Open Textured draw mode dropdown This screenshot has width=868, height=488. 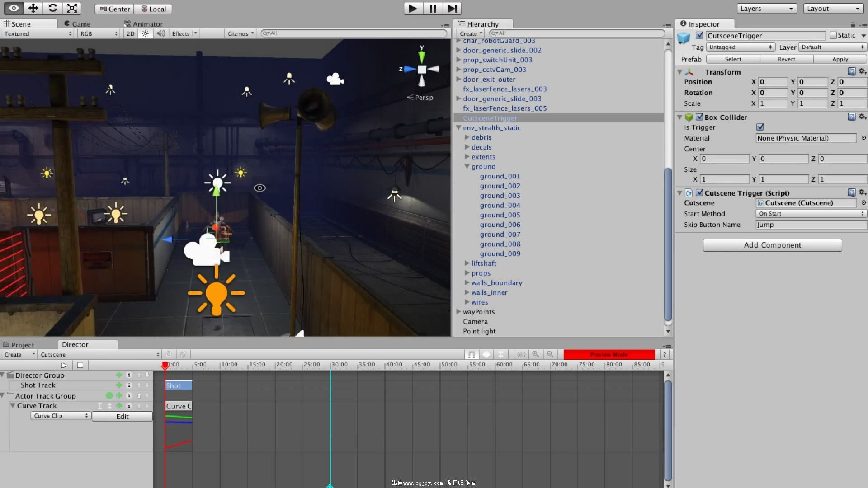point(38,33)
